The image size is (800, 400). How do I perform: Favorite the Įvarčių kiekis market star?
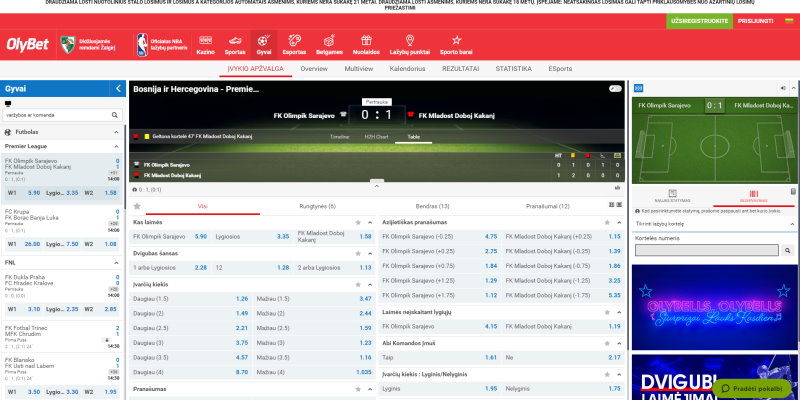[358, 284]
